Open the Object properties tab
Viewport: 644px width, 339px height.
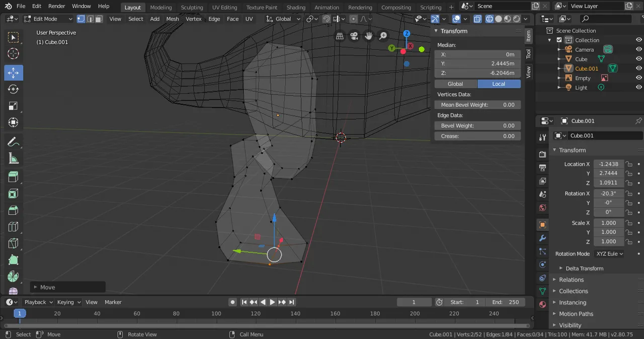[x=542, y=225]
